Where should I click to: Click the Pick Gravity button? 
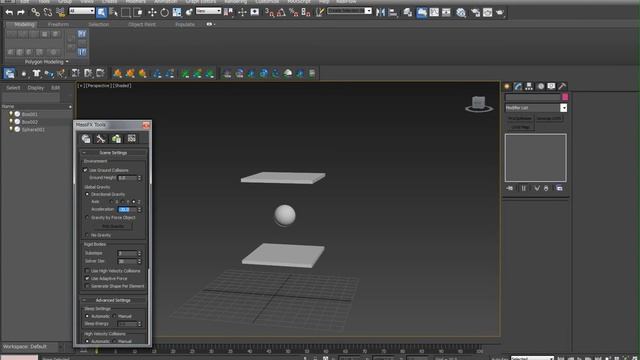click(113, 226)
